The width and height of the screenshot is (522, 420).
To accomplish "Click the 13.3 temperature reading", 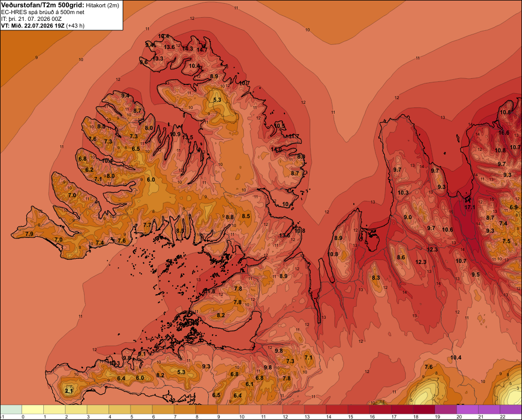I will pyautogui.click(x=158, y=58).
